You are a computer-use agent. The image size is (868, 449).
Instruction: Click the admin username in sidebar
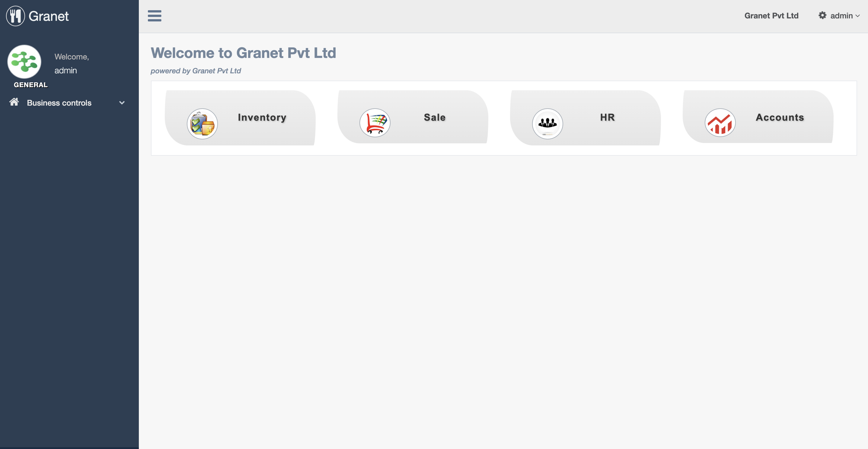66,70
